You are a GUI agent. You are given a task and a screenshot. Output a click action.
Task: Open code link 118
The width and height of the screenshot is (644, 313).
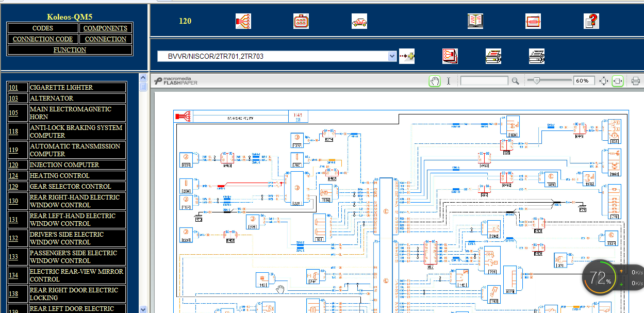click(13, 131)
